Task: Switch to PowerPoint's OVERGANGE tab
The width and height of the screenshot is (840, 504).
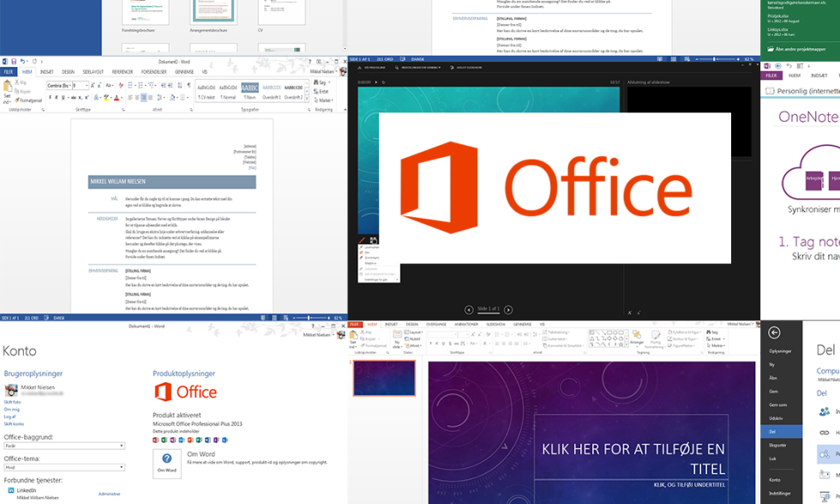Action: tap(436, 324)
